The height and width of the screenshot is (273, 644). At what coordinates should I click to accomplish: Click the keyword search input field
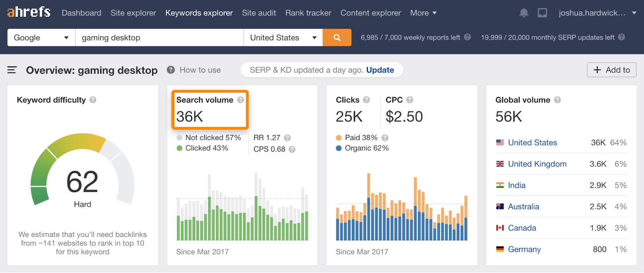(159, 37)
